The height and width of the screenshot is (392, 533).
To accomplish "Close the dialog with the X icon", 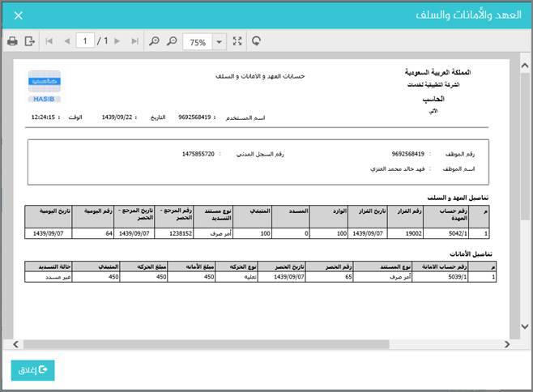I will (x=19, y=15).
